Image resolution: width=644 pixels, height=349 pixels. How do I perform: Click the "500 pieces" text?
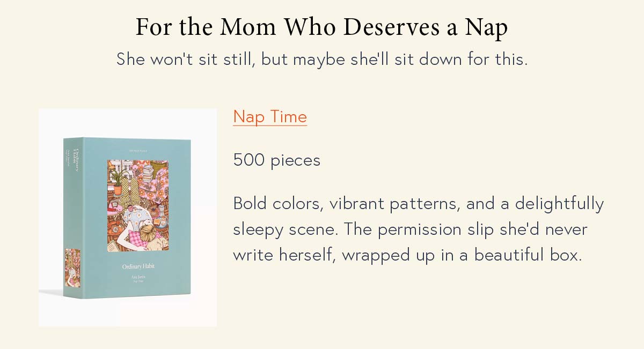click(x=277, y=160)
